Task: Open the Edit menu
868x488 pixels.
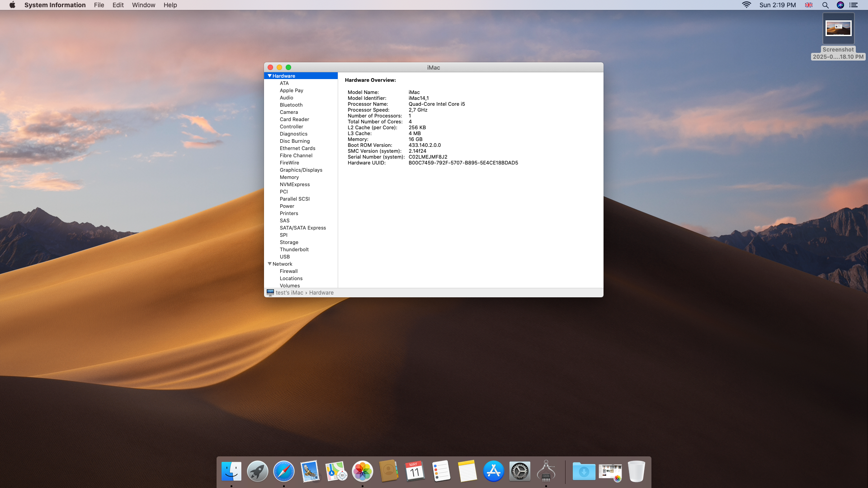Action: coord(118,5)
